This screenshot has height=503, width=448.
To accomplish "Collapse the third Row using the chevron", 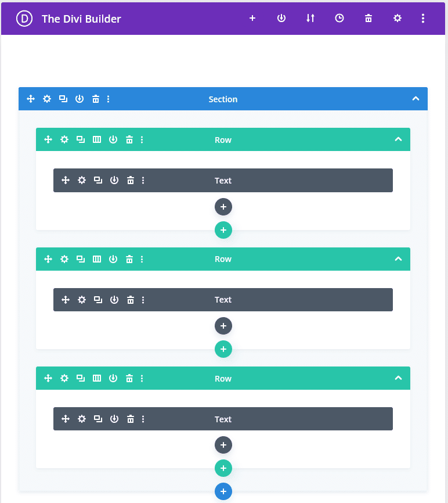I will (x=399, y=378).
